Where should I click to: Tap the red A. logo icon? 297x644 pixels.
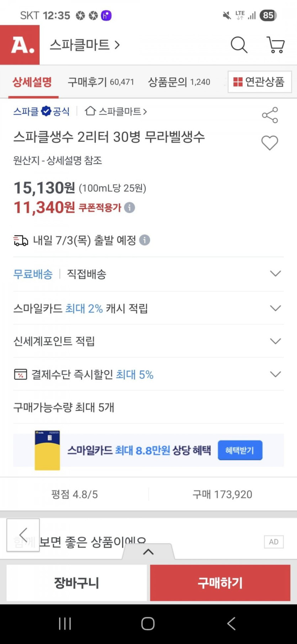tap(20, 45)
